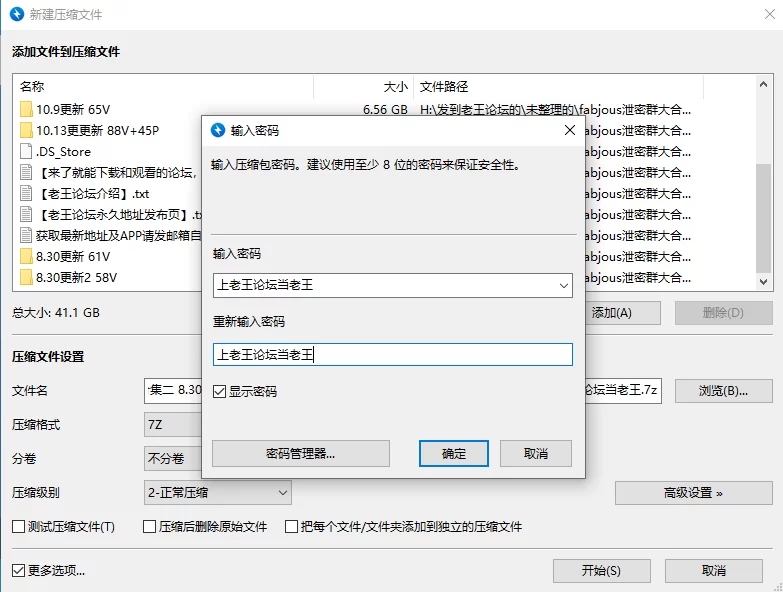Image resolution: width=783 pixels, height=592 pixels.
Task: Expand 高级设置 » options
Action: [x=694, y=493]
